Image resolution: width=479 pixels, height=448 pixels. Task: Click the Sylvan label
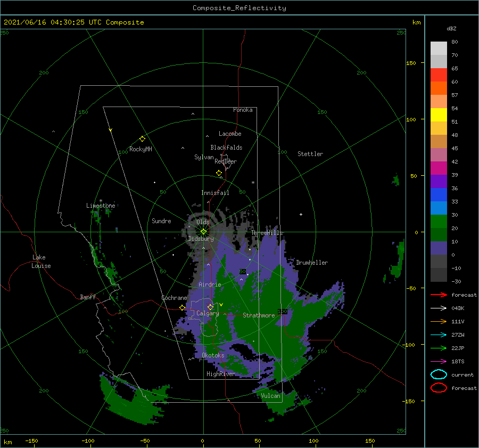pyautogui.click(x=204, y=157)
